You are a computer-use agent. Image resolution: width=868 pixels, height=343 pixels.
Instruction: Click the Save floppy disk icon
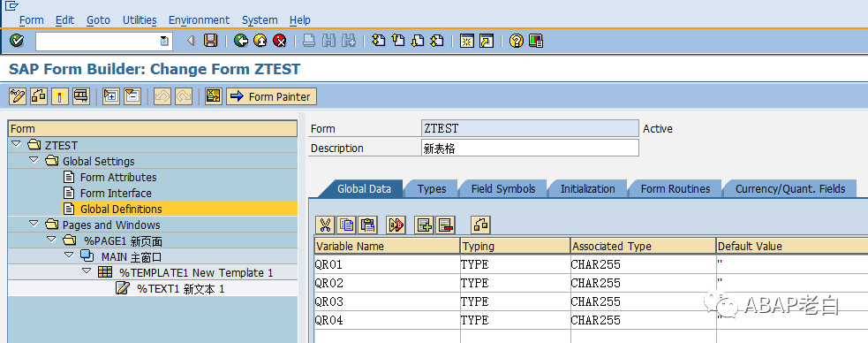[x=210, y=41]
